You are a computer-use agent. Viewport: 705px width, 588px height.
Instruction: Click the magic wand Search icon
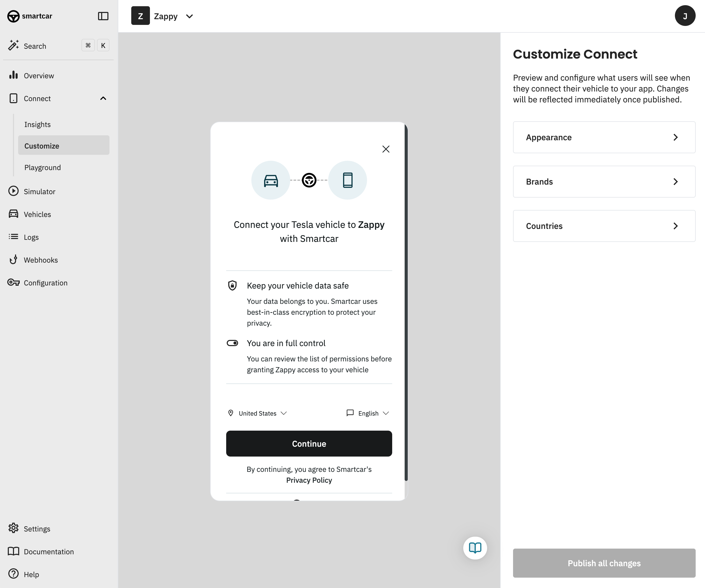[x=13, y=45]
